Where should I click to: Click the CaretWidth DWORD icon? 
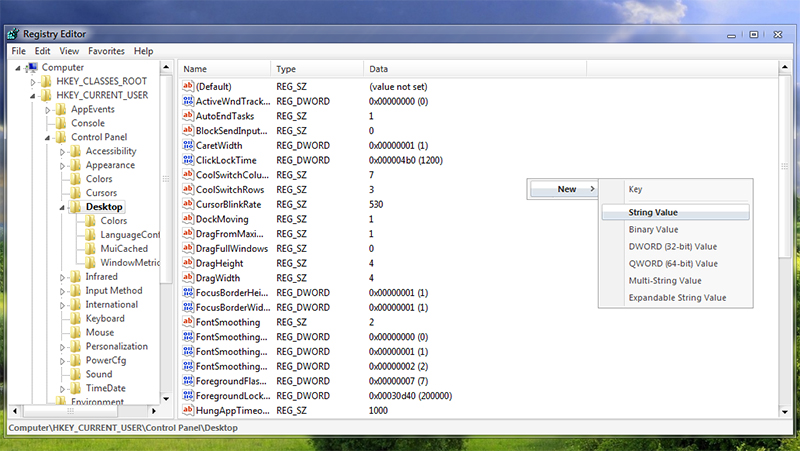pyautogui.click(x=188, y=145)
